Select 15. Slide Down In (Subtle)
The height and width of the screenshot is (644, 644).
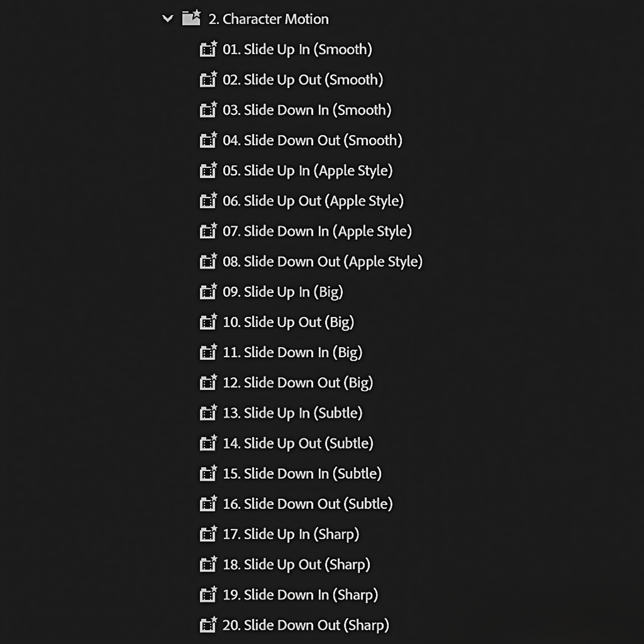pyautogui.click(x=302, y=473)
